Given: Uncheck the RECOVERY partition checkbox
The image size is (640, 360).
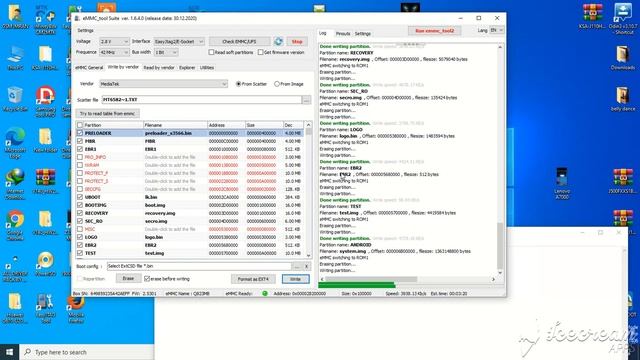Looking at the screenshot, I should pos(80,213).
